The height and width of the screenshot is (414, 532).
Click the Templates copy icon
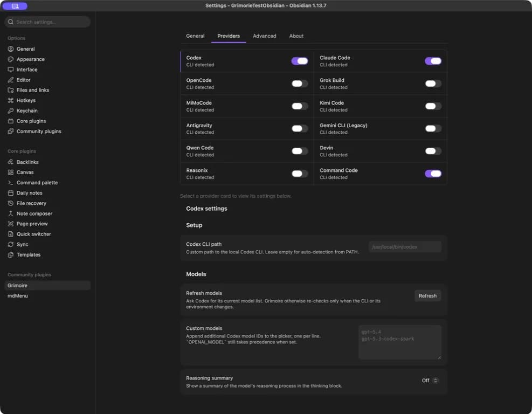[x=11, y=254]
